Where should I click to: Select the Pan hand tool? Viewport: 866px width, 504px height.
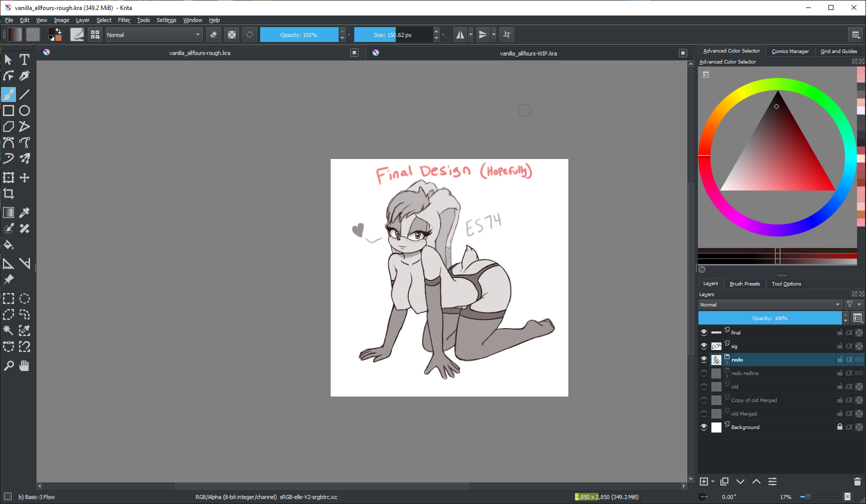coord(24,365)
